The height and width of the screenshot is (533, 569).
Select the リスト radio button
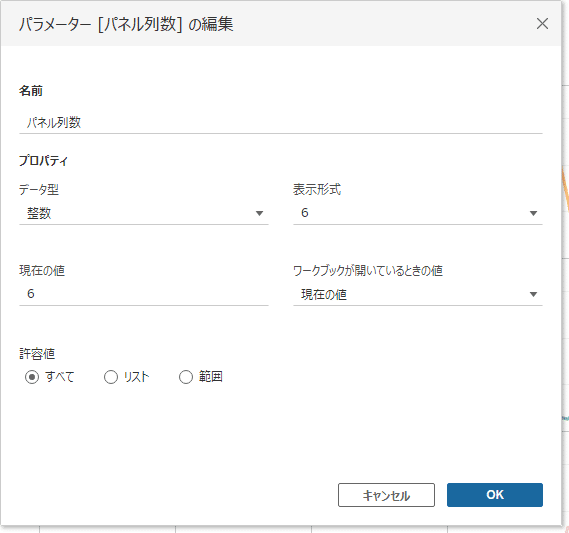[x=111, y=377]
